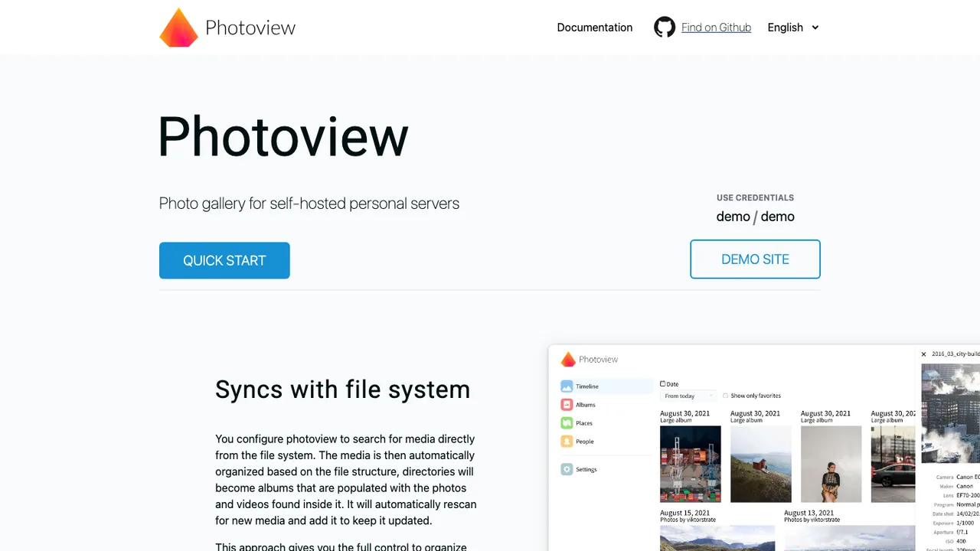Tick the 'Show only favorites' checkbox

(x=726, y=396)
